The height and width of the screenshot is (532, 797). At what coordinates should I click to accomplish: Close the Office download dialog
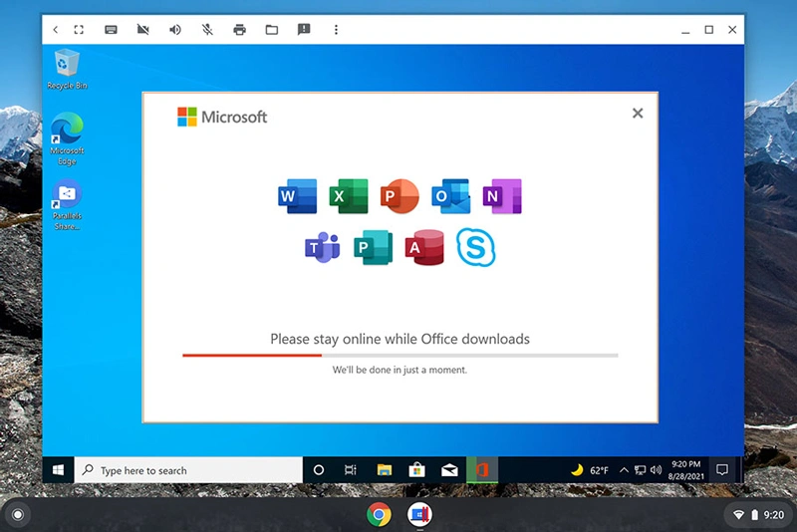click(x=638, y=113)
